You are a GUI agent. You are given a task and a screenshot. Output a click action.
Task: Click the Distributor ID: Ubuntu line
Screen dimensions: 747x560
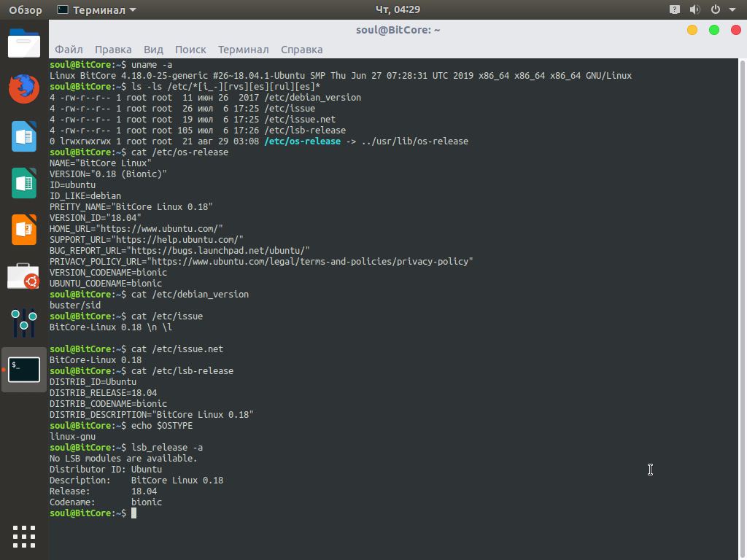[x=106, y=470]
